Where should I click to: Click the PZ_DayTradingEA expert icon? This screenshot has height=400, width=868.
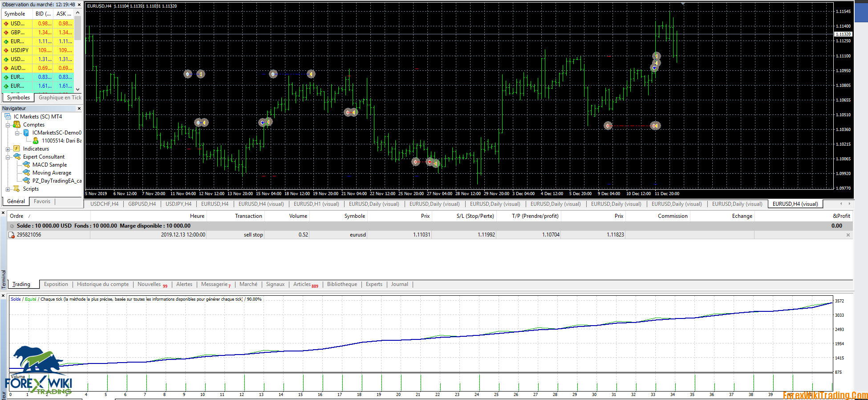point(26,181)
